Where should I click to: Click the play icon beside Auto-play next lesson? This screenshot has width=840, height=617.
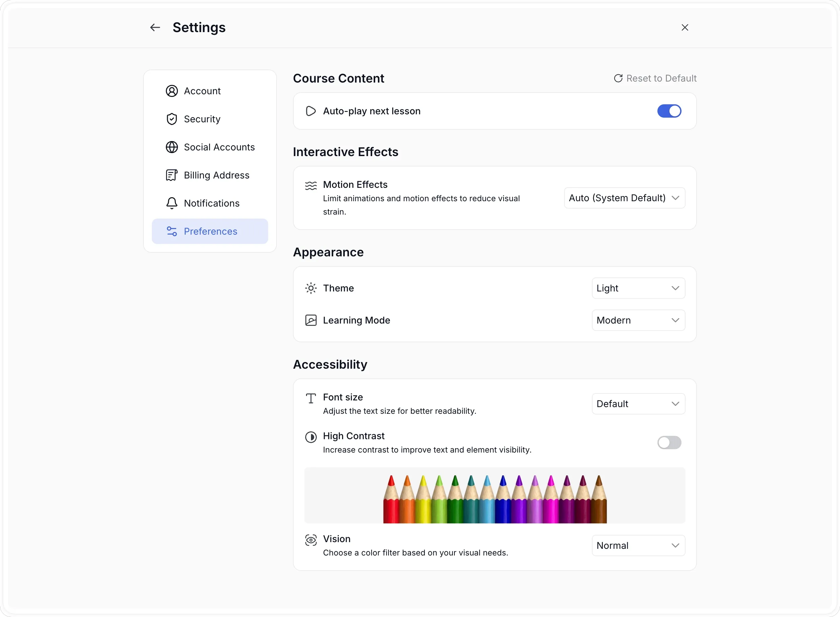tap(311, 111)
